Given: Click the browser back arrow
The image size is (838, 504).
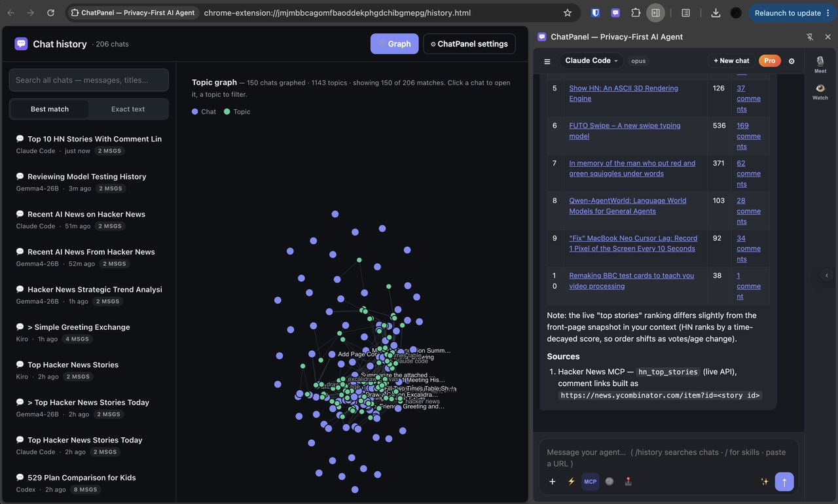Looking at the screenshot, I should click(11, 12).
